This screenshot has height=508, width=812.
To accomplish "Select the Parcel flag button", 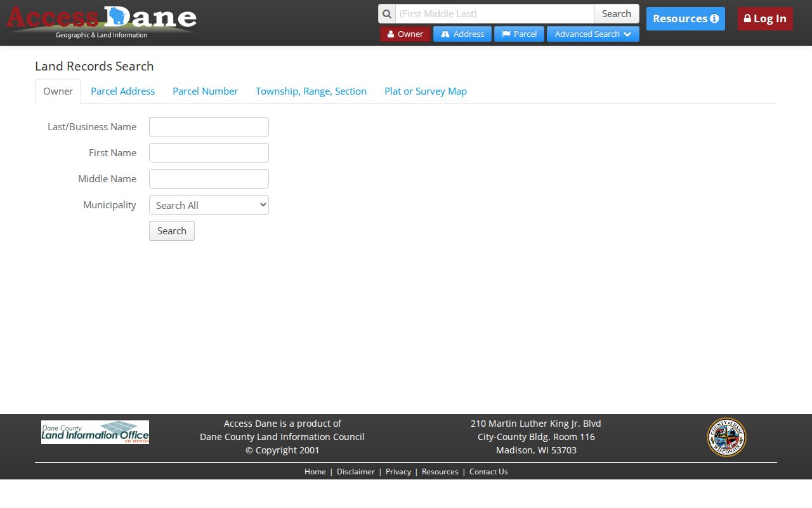I will 519,34.
